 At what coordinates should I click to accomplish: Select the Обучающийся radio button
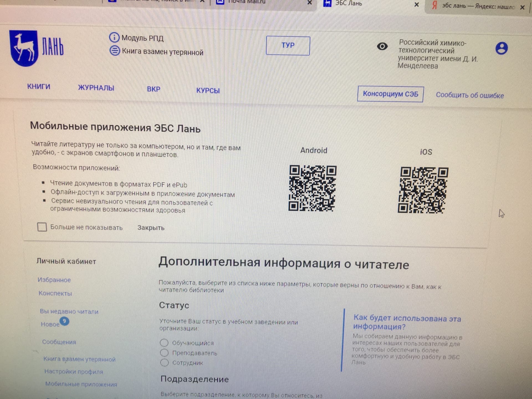click(x=164, y=343)
